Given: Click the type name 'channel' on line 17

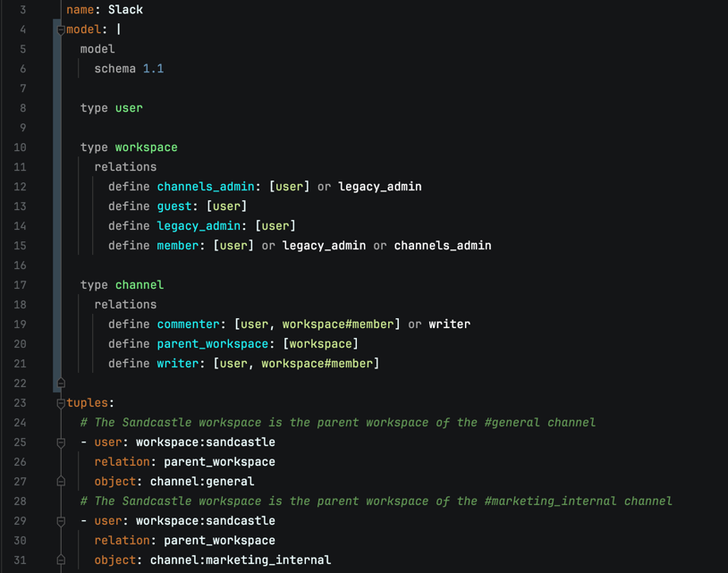Looking at the screenshot, I should [x=140, y=285].
